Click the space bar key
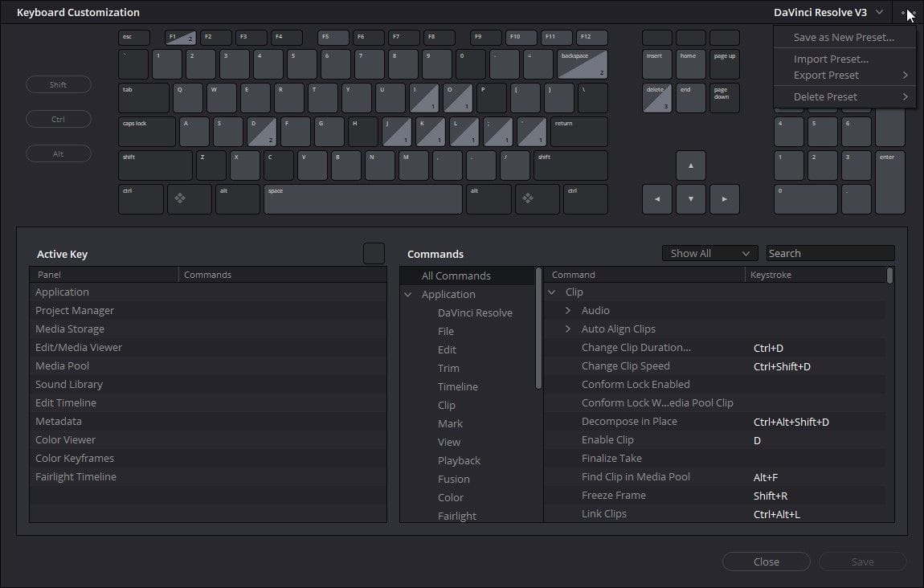Viewport: 924px width, 588px height. 363,199
